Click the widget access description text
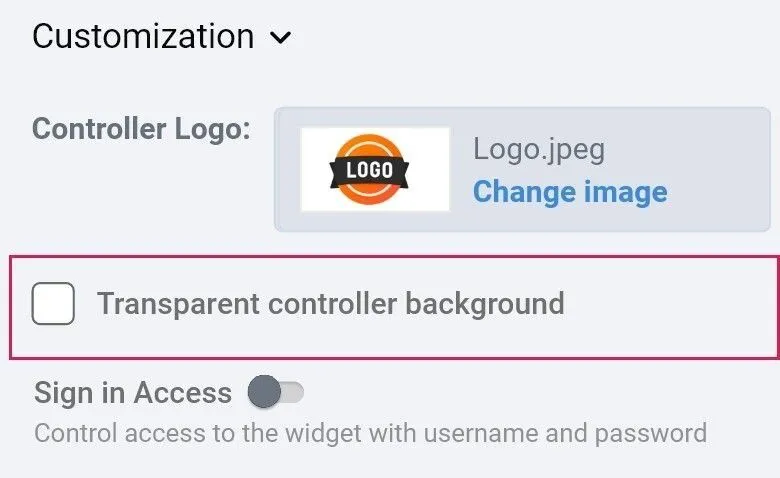 (x=370, y=434)
